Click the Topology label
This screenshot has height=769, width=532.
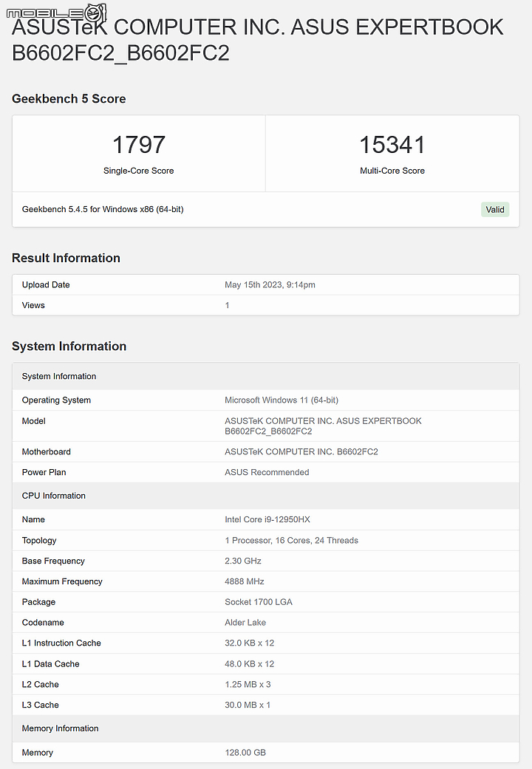pos(39,541)
